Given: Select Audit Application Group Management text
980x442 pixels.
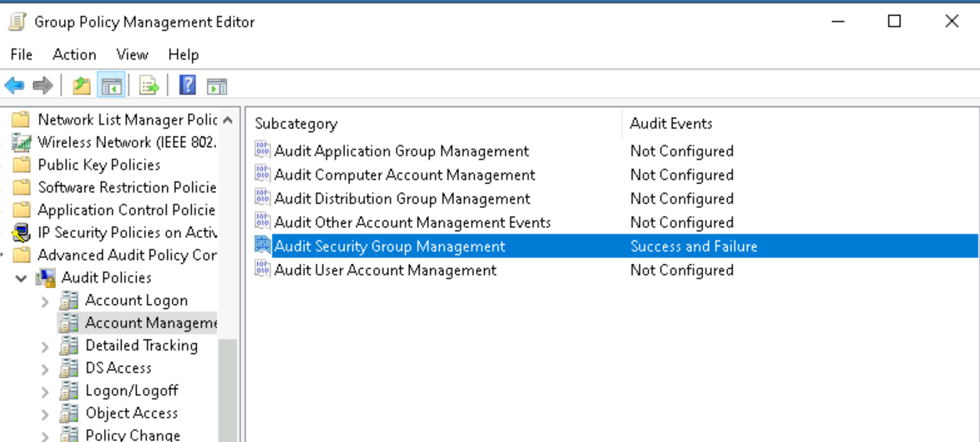Looking at the screenshot, I should (x=402, y=150).
